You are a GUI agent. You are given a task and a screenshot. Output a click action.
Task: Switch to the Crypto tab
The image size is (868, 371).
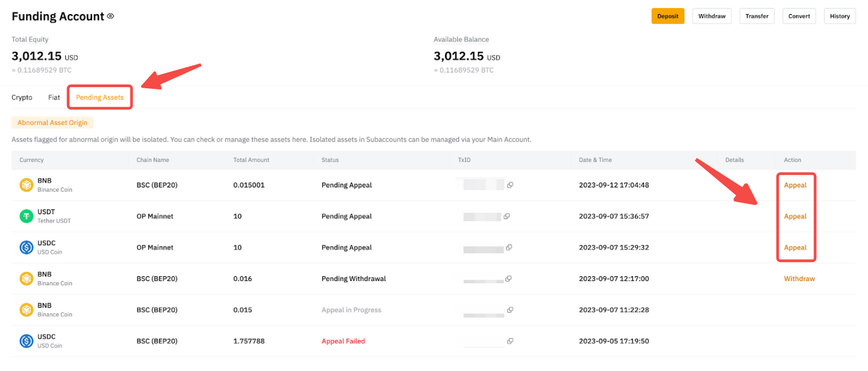(22, 98)
